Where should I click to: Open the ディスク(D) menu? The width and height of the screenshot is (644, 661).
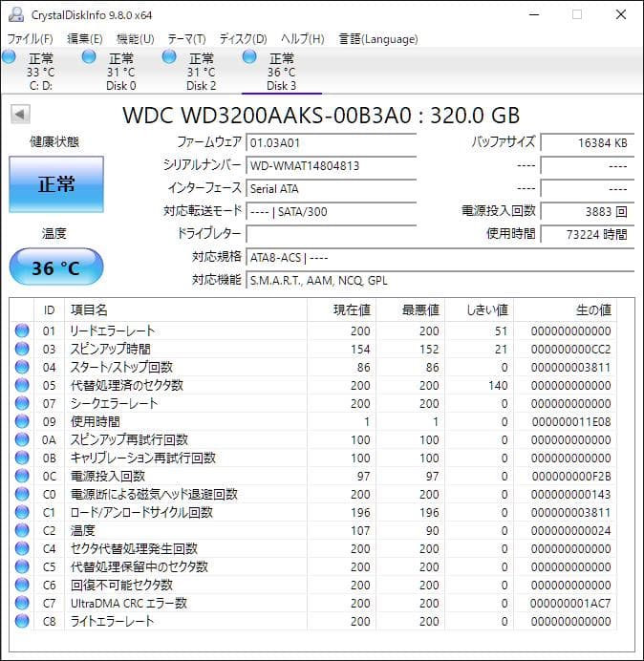click(x=244, y=39)
